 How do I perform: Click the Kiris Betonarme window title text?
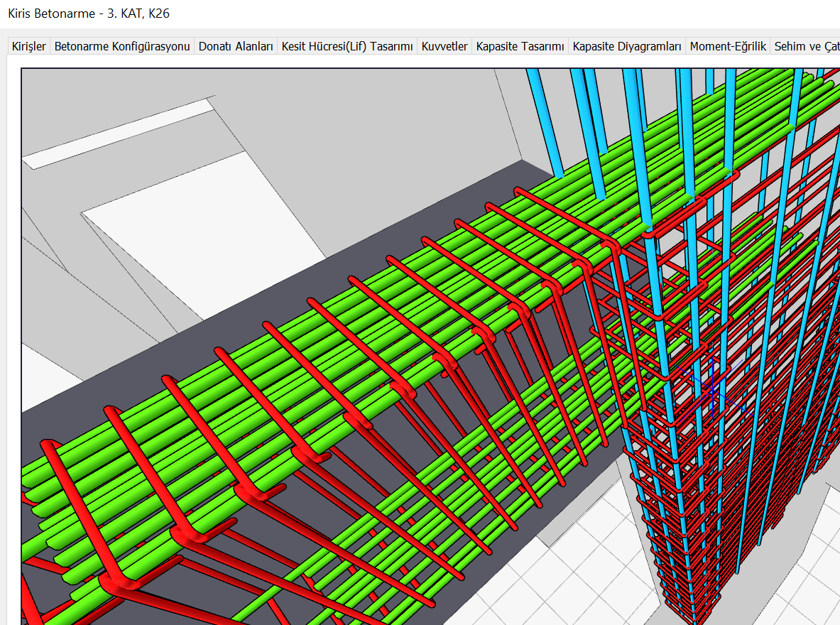pos(88,13)
